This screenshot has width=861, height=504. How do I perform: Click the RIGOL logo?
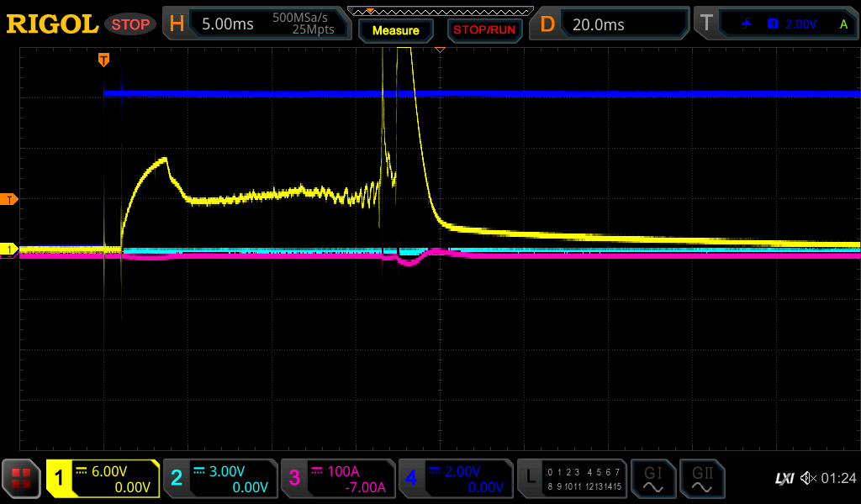click(52, 24)
